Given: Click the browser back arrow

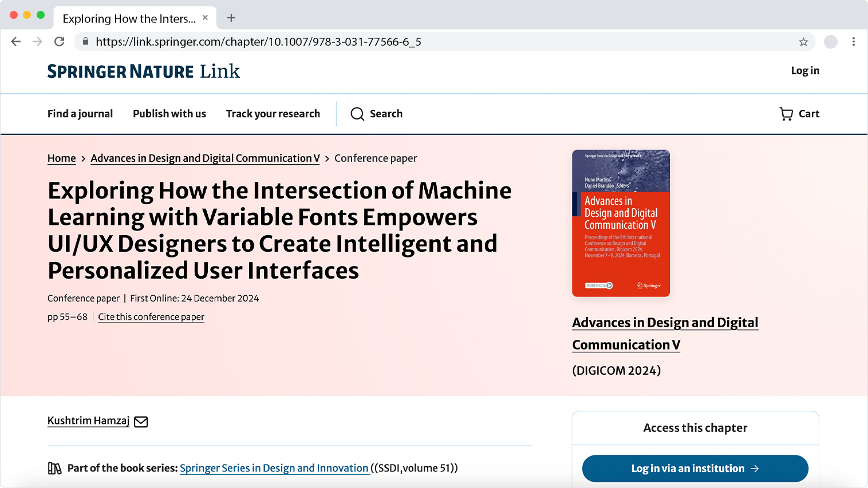Looking at the screenshot, I should click(x=16, y=42).
